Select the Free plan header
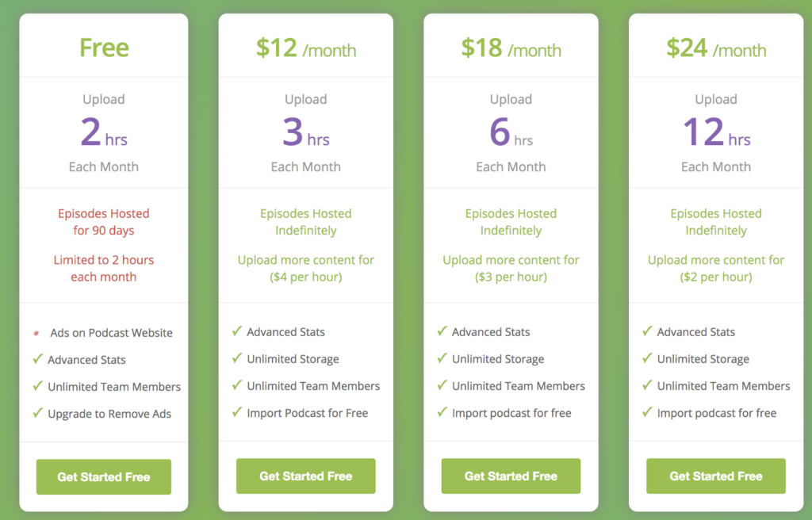 103,46
